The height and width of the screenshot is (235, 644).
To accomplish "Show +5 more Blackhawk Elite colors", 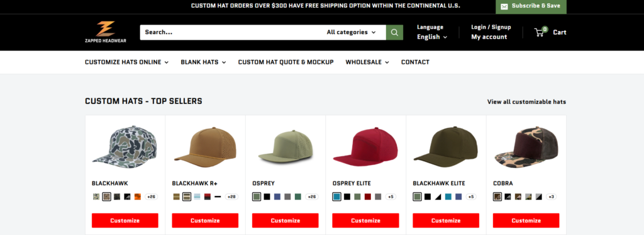I will (x=470, y=197).
